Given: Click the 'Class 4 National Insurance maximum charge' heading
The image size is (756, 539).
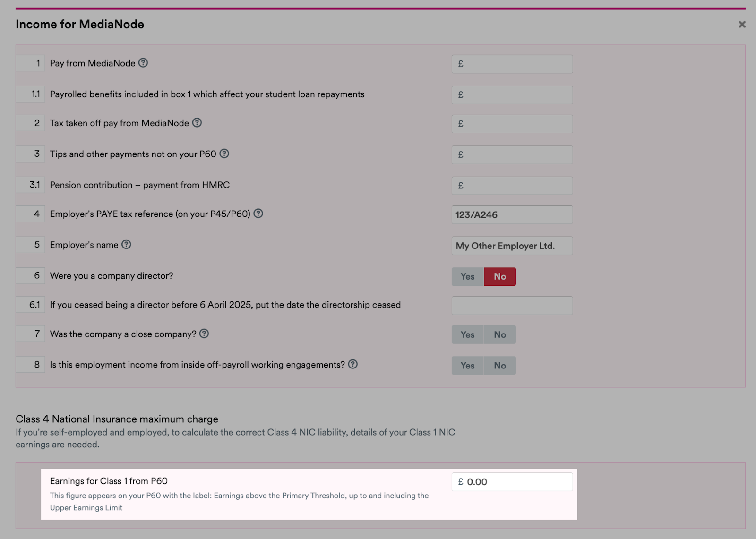Looking at the screenshot, I should [117, 419].
